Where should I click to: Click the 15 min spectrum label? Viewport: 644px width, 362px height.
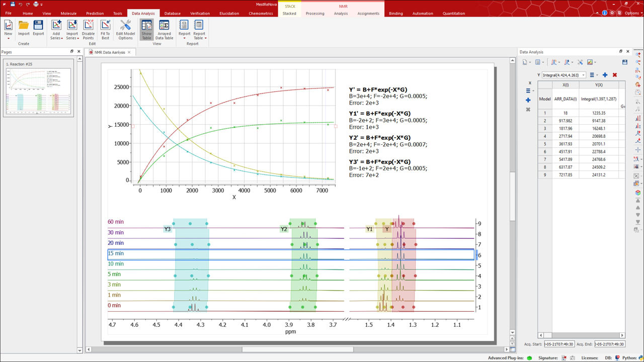pyautogui.click(x=116, y=253)
